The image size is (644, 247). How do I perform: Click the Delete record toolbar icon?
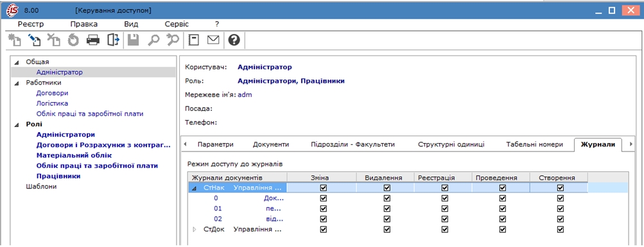[x=53, y=40]
